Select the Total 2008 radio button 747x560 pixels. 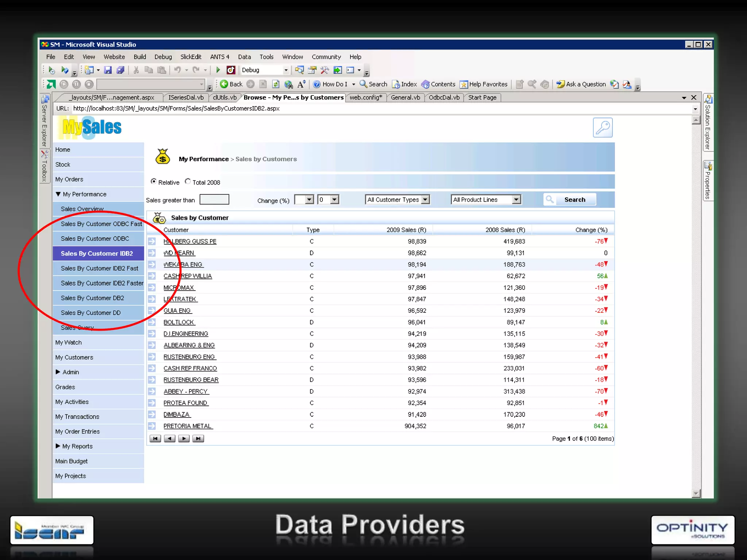click(x=188, y=181)
